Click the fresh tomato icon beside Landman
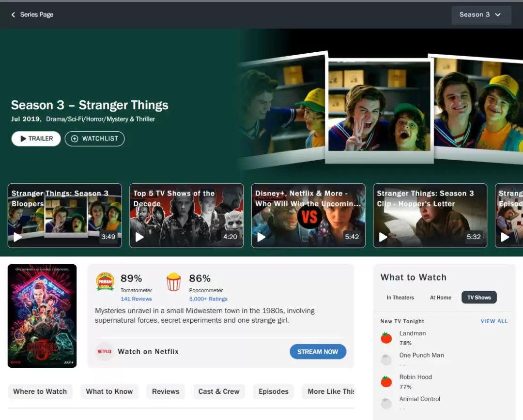Viewport: 523px width, 420px height. (x=386, y=338)
